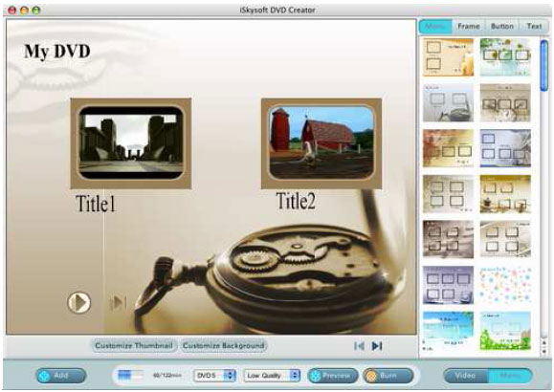Select the Title1 text label

(x=96, y=204)
